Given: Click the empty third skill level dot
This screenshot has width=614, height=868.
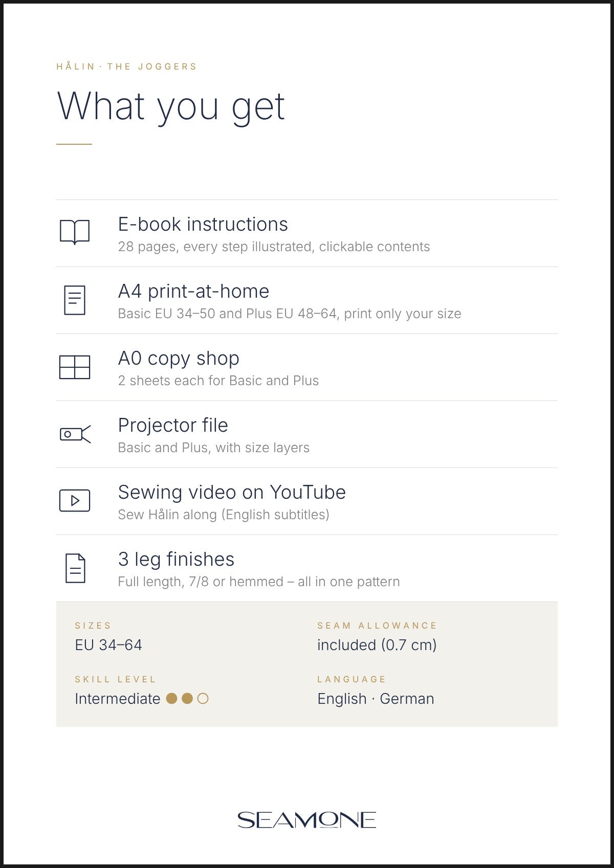Looking at the screenshot, I should 203,698.
